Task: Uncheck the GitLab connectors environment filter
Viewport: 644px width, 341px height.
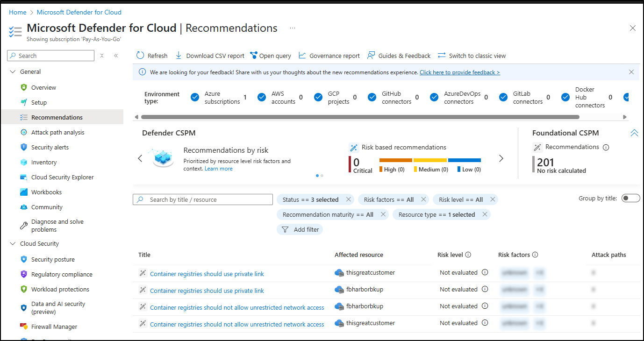Action: click(x=503, y=97)
